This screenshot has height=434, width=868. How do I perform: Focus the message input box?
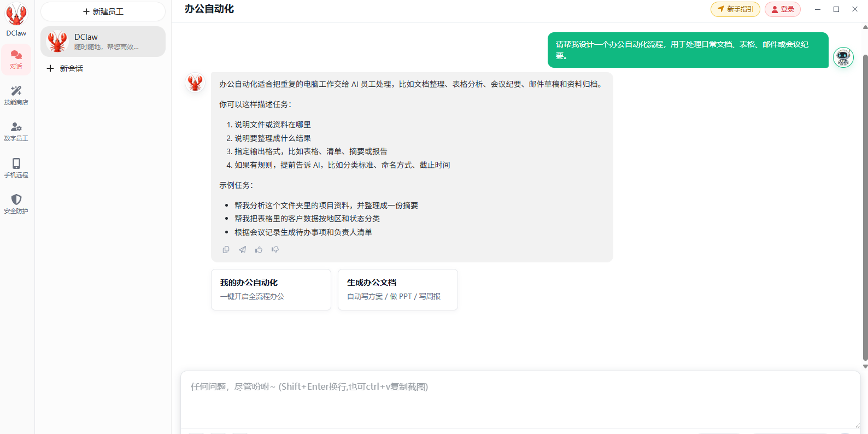520,399
